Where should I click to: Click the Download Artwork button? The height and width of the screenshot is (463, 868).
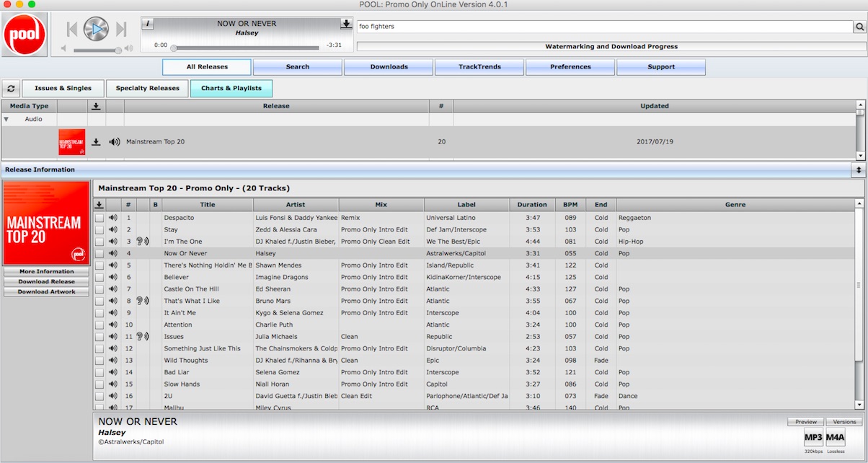pos(46,292)
